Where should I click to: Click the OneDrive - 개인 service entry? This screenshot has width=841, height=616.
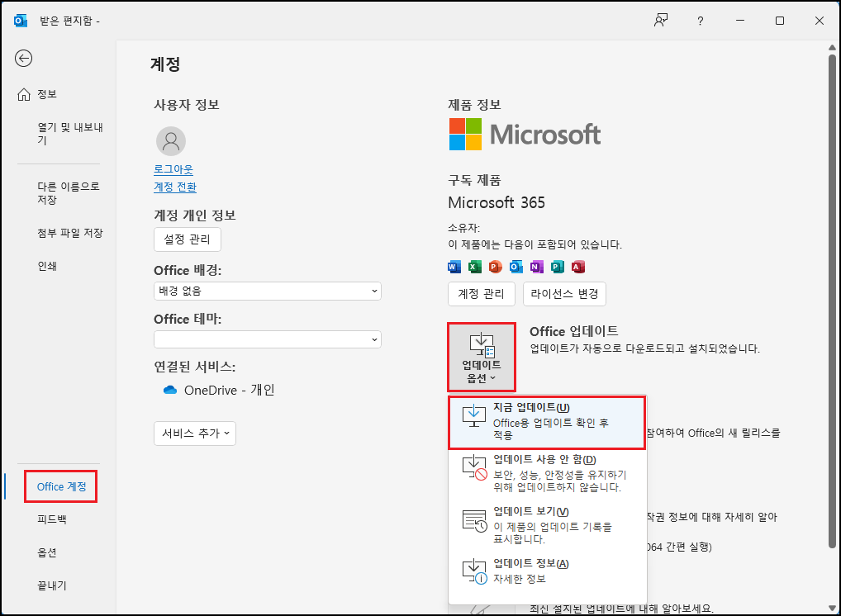(219, 390)
